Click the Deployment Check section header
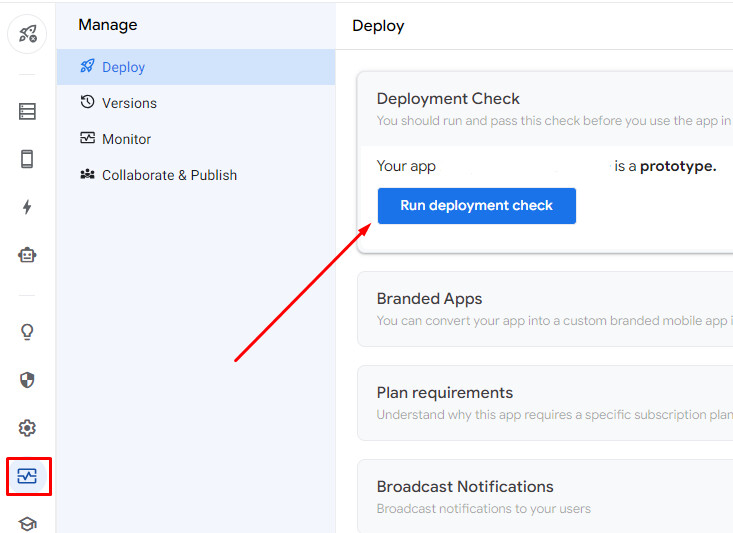The image size is (733, 533). coord(448,99)
